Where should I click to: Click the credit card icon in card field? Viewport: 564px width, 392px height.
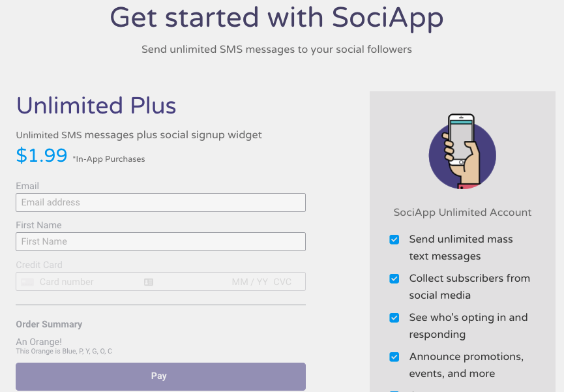(27, 282)
